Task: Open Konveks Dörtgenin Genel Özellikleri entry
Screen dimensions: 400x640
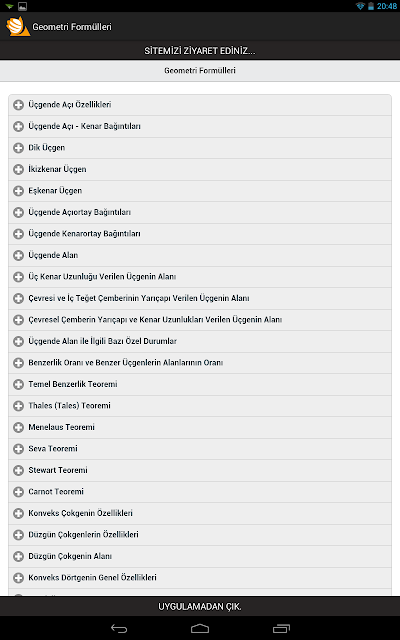Action: click(200, 578)
